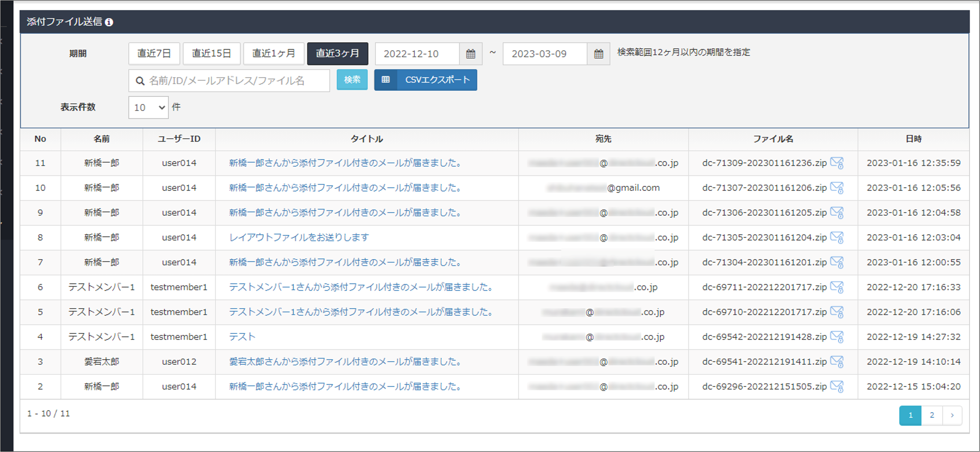Image resolution: width=980 pixels, height=452 pixels.
Task: Click the magnifier icon in the search field
Action: click(139, 81)
